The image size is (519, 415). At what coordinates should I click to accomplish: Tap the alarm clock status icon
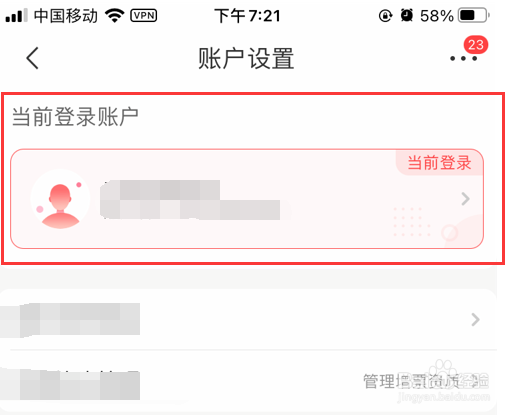[407, 15]
